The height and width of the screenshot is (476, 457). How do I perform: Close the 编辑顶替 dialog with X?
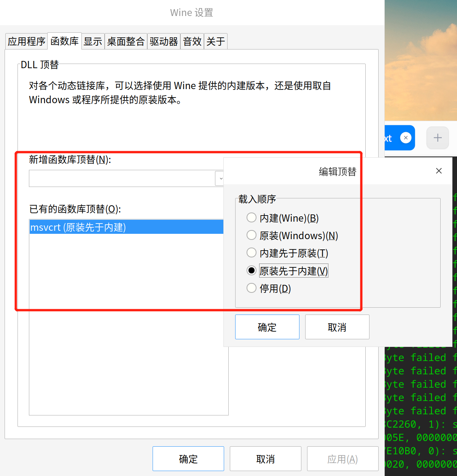(439, 171)
